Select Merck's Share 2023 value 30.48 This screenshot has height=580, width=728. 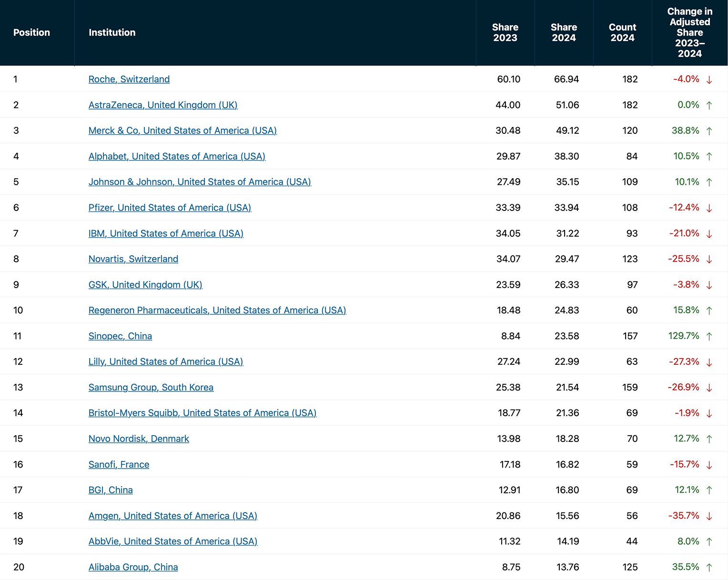click(508, 130)
